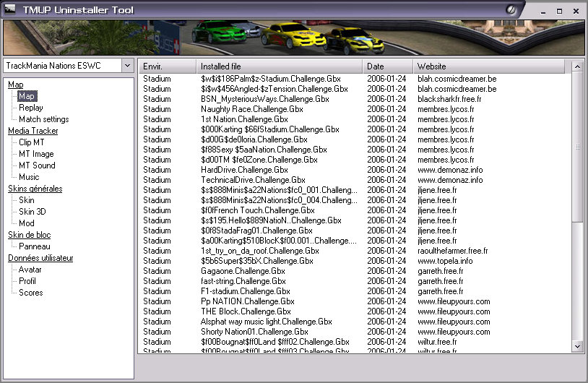
Task: Click the list scroll down arrow
Action: (x=577, y=347)
